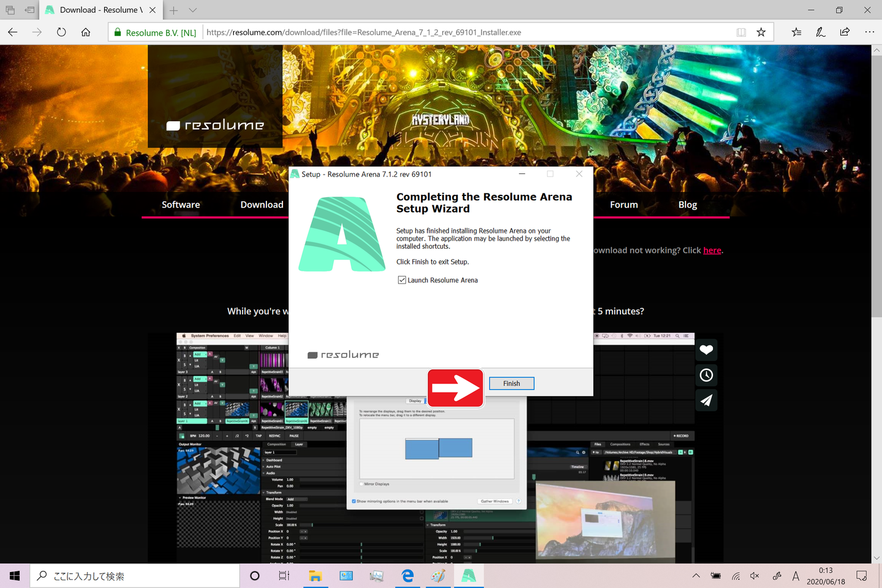Image resolution: width=882 pixels, height=588 pixels.
Task: Click the add notes pen icon
Action: [x=821, y=32]
